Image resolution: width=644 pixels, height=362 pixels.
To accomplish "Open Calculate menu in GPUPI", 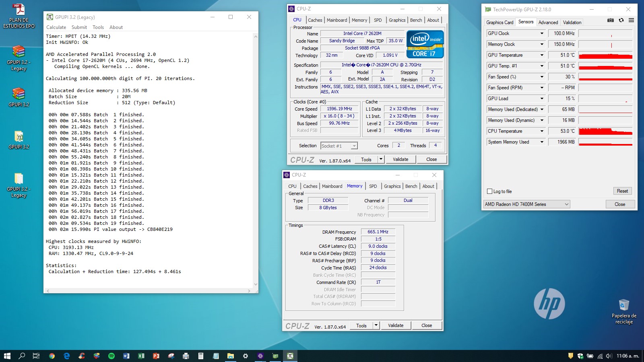I will pyautogui.click(x=56, y=27).
